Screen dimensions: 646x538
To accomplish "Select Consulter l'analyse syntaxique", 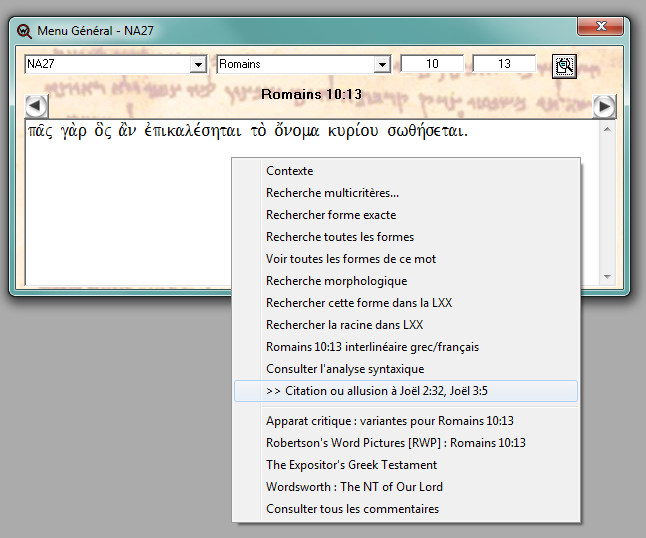I will tap(406, 369).
